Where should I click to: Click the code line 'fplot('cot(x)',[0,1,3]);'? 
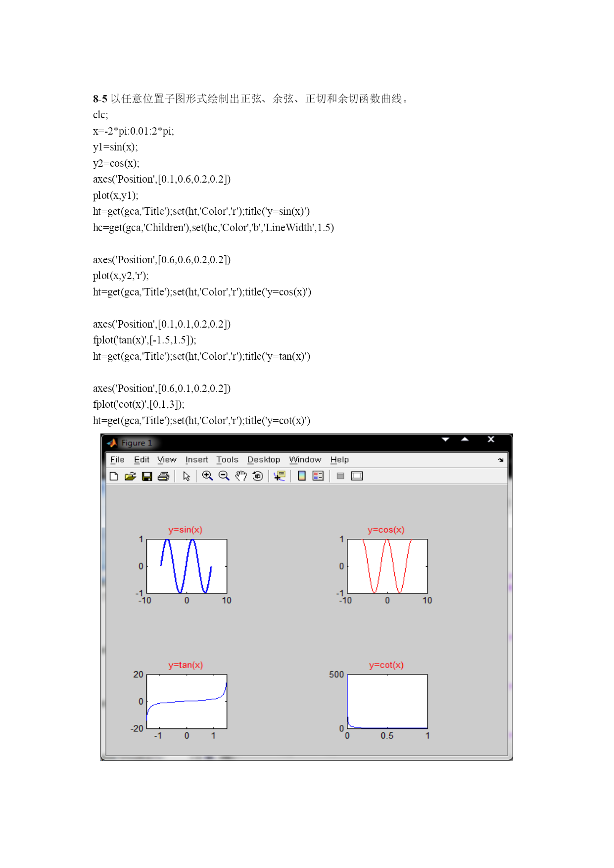[139, 404]
